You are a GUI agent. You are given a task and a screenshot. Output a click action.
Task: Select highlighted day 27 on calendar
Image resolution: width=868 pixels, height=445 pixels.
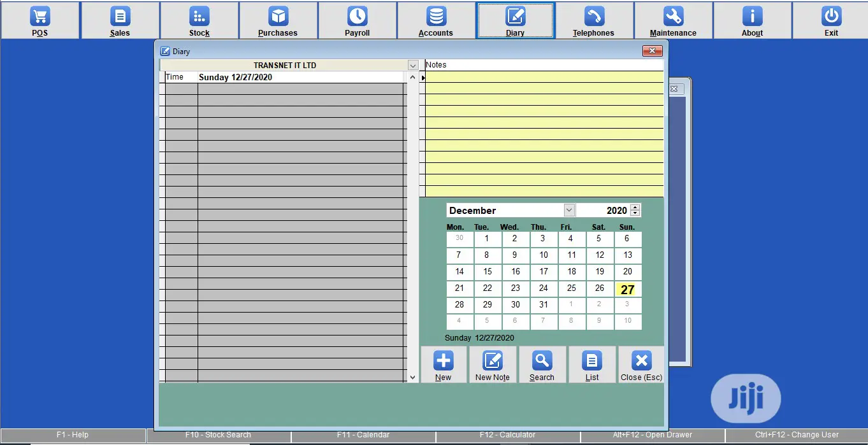tap(628, 289)
